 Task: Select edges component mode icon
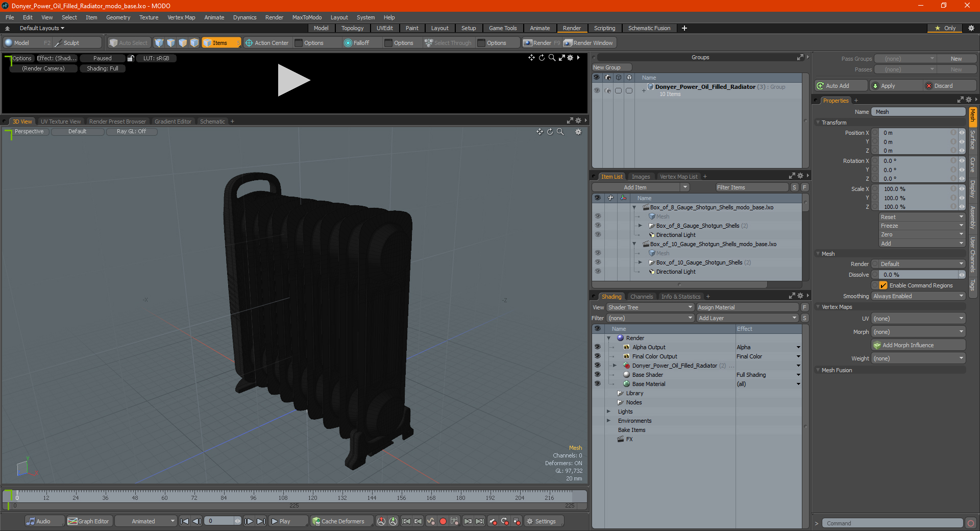coord(171,43)
